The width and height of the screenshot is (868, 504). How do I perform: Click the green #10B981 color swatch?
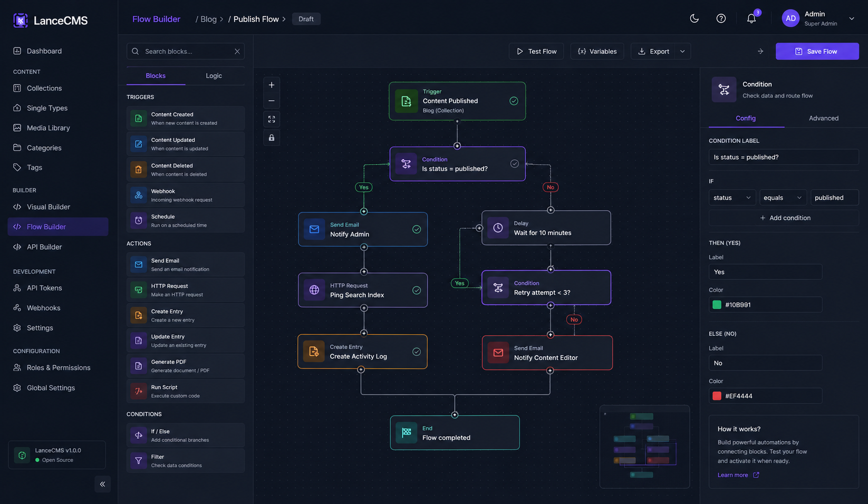pos(717,305)
